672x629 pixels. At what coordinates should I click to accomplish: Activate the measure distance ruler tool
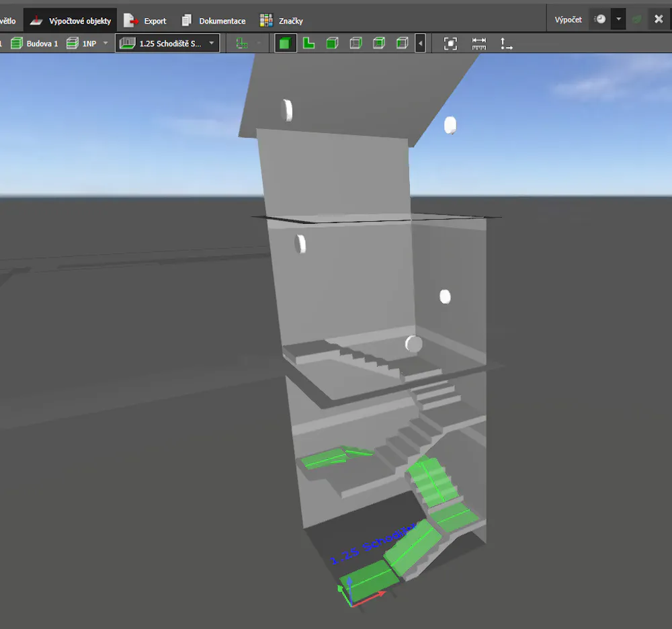[x=478, y=43]
